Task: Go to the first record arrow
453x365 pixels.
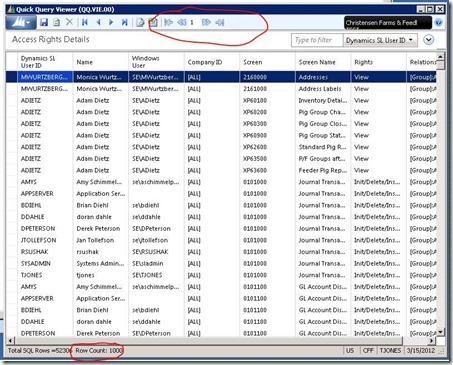Action: click(x=85, y=22)
